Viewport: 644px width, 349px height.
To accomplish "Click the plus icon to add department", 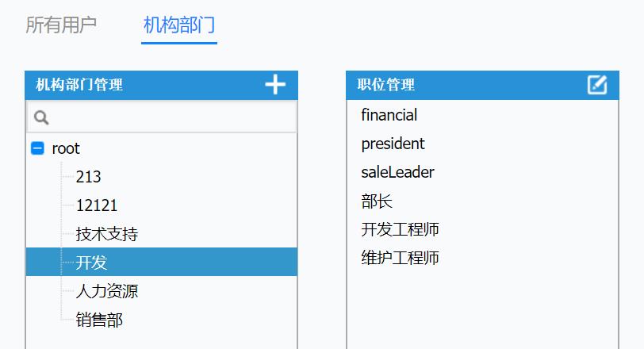I will [275, 85].
